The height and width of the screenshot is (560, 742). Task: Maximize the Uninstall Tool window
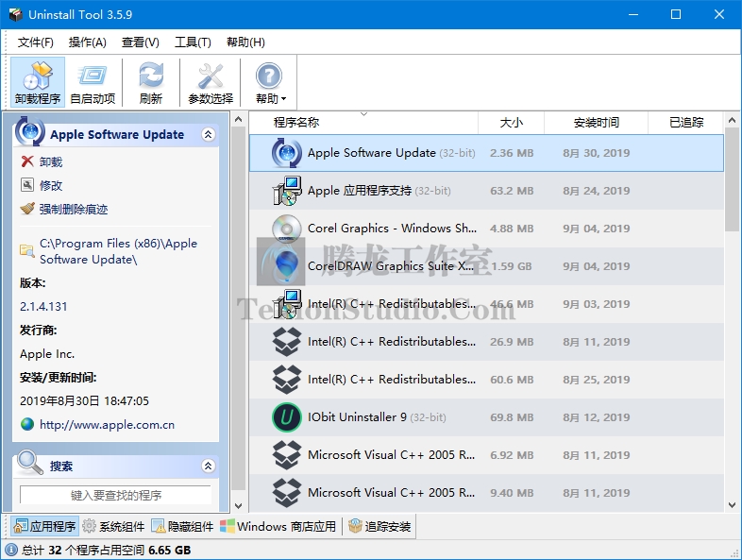coord(676,15)
